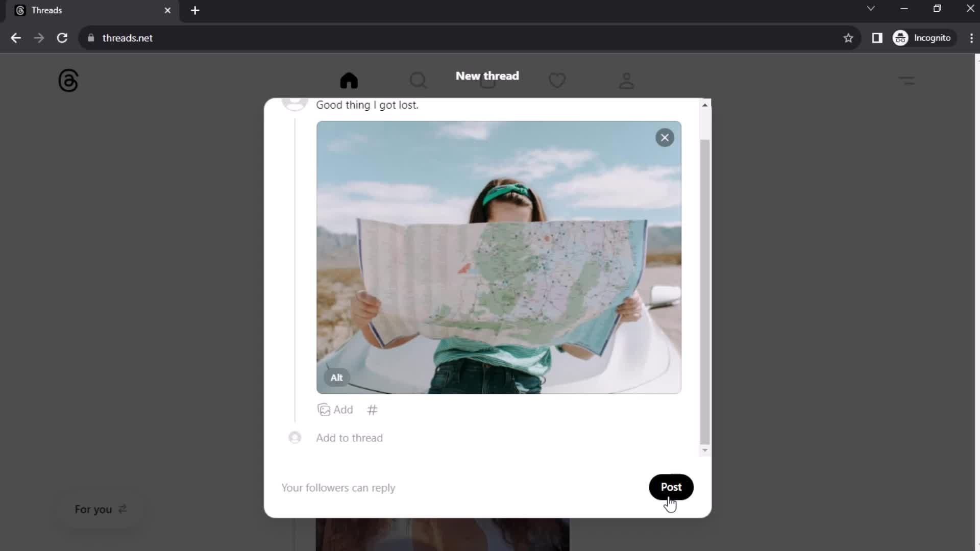Click the Alt text button on image
This screenshot has width=980, height=551.
(336, 377)
